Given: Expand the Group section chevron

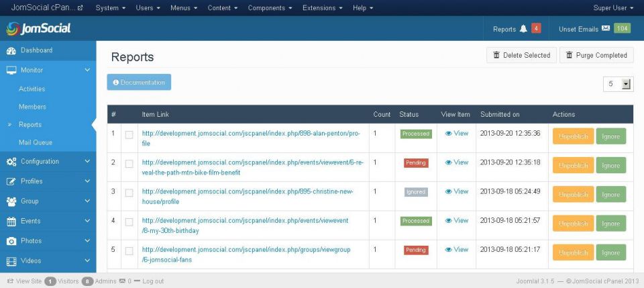Looking at the screenshot, I should click(87, 201).
